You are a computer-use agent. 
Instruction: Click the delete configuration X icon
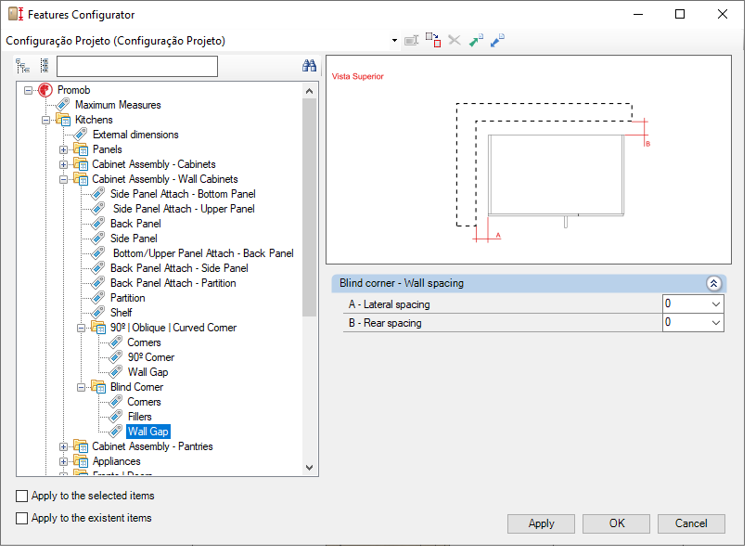click(x=455, y=40)
